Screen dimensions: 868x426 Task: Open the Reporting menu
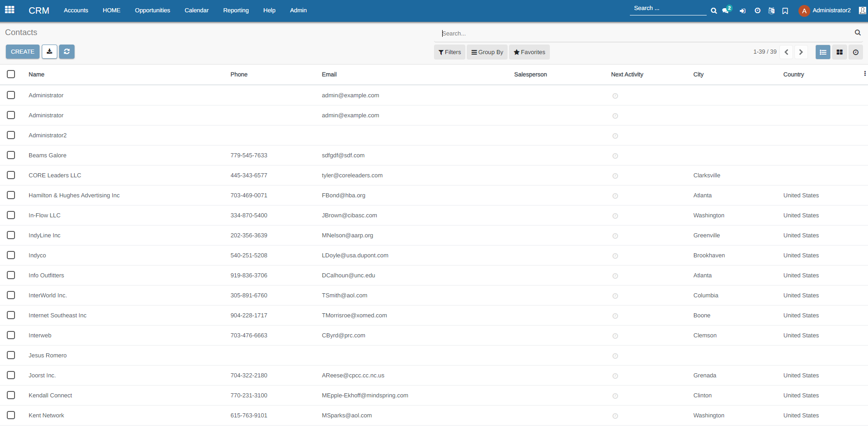tap(236, 10)
